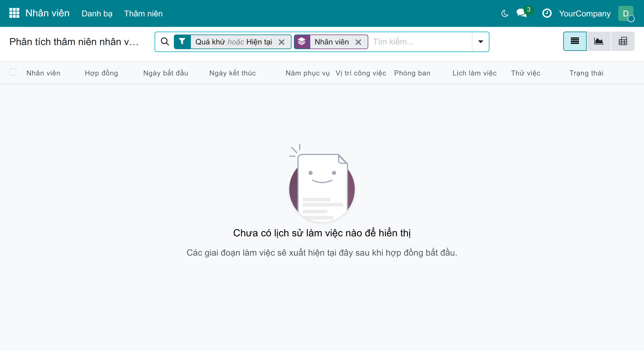
Task: Open user avatar D menu
Action: tap(626, 13)
